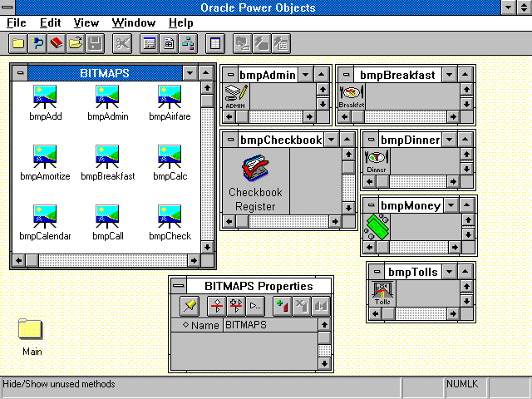This screenshot has width=532, height=399.
Task: Click the Name property value field
Action: click(269, 325)
